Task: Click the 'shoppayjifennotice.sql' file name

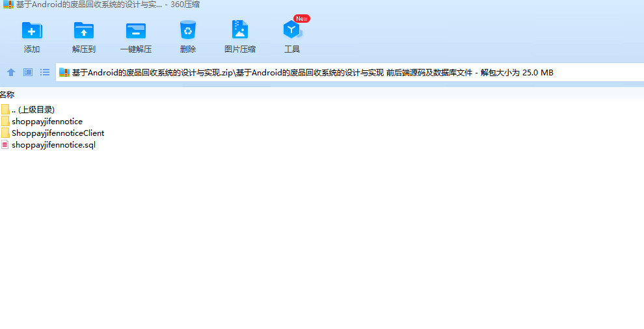Action: pyautogui.click(x=54, y=145)
